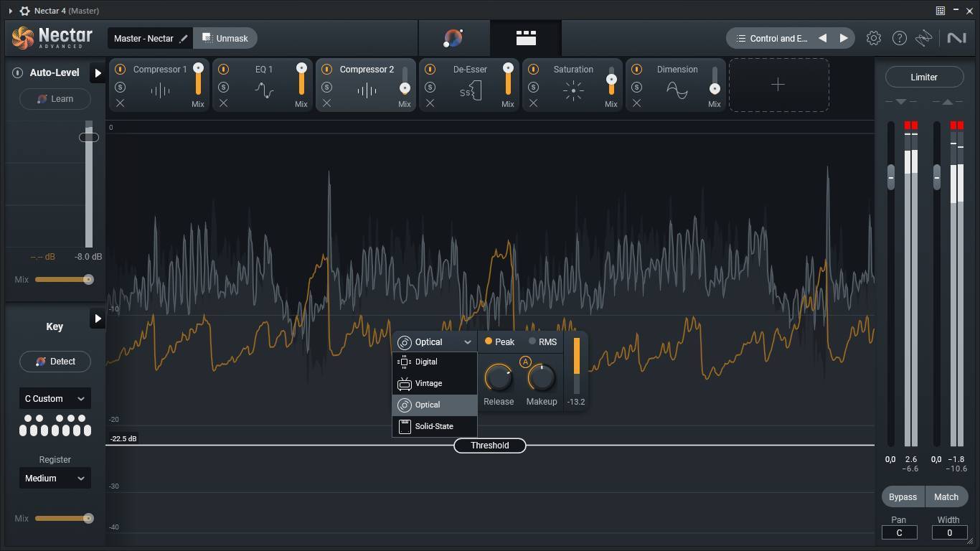980x551 pixels.
Task: Toggle EQ 1 module power button
Action: click(223, 70)
